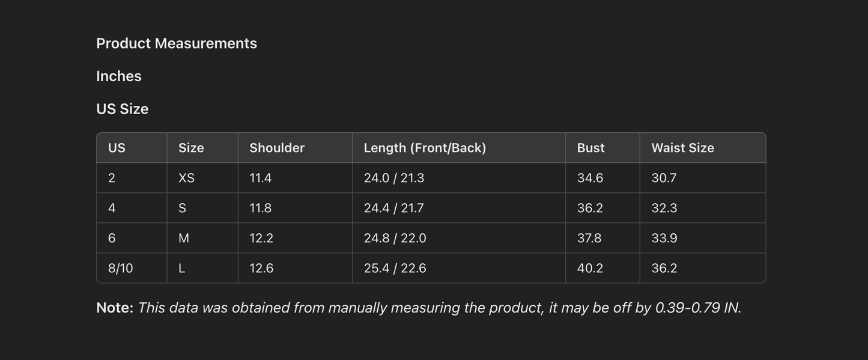Click the Shoulder column header
The height and width of the screenshot is (360, 868).
coord(277,148)
